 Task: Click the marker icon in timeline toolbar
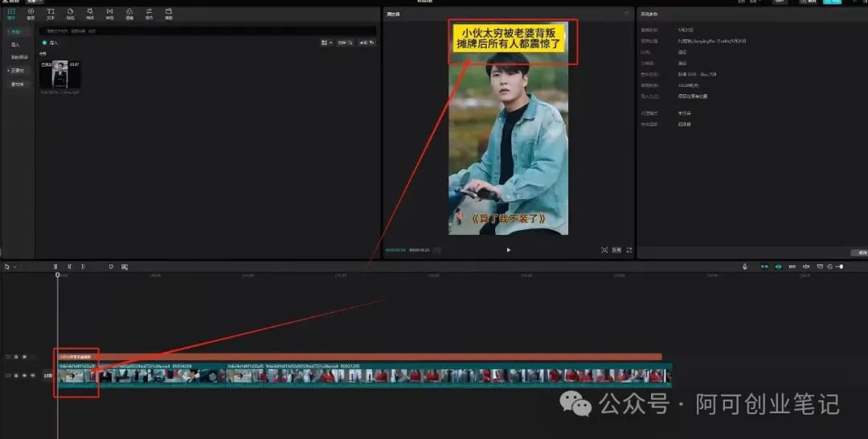coord(111,267)
